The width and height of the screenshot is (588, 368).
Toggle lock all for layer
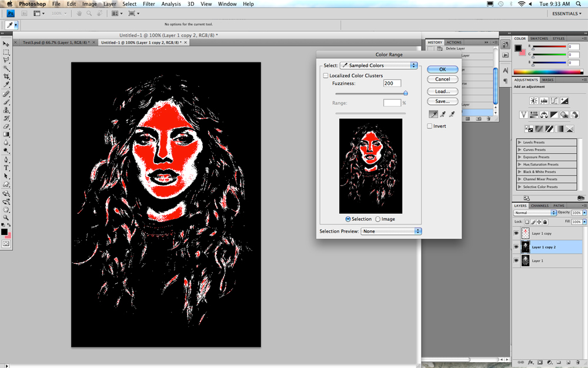tap(545, 222)
